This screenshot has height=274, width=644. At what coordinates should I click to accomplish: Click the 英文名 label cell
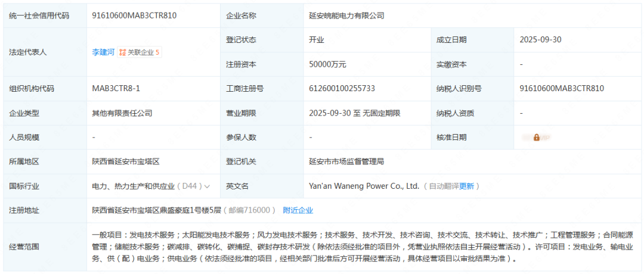262,186
